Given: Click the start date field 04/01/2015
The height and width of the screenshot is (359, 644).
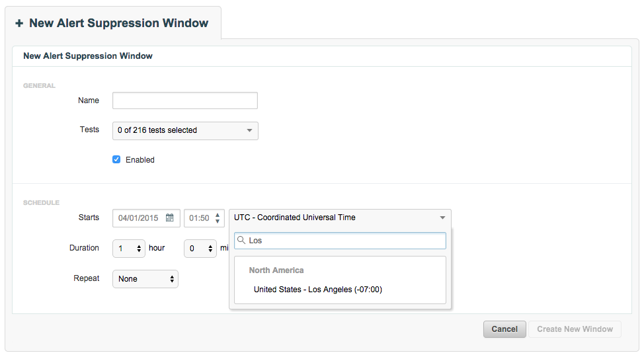Looking at the screenshot, I should coord(146,218).
